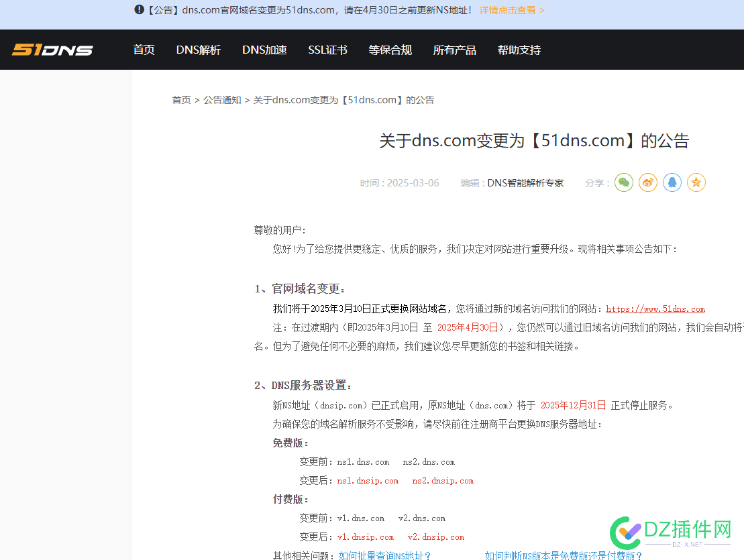
Task: Click the 尊敬的用户 greeting line
Action: [280, 231]
